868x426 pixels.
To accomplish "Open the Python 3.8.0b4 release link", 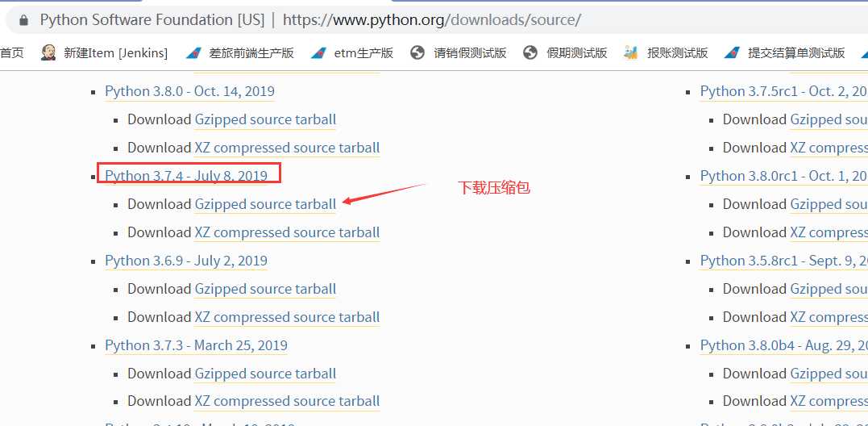I will [784, 345].
